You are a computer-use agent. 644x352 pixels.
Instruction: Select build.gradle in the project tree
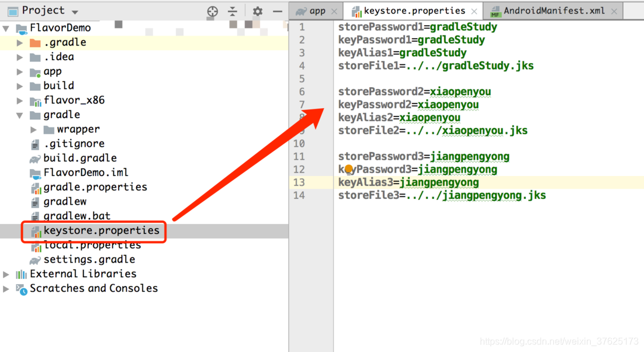pyautogui.click(x=80, y=158)
